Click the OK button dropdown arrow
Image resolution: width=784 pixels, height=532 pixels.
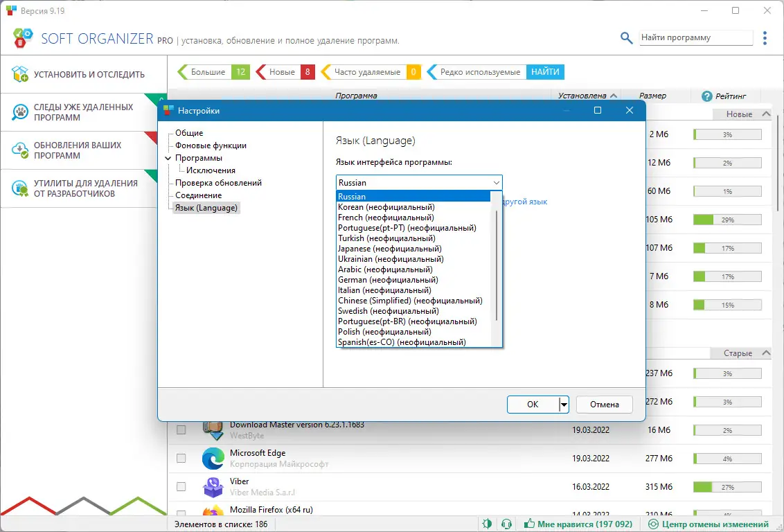[x=564, y=405]
